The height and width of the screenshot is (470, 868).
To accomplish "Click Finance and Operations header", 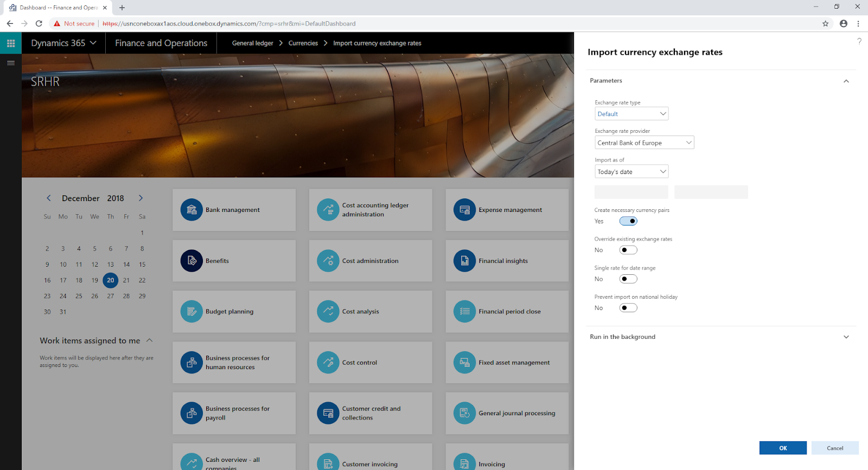I will pyautogui.click(x=161, y=43).
